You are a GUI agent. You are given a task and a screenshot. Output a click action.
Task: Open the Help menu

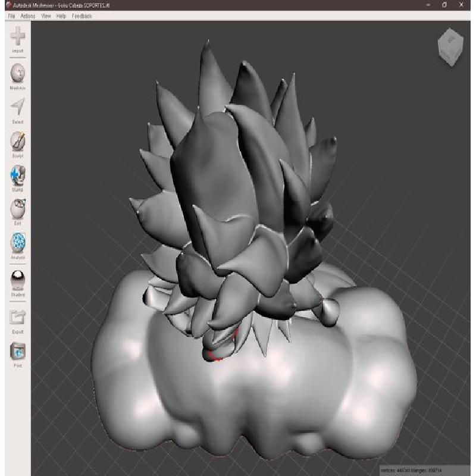[61, 16]
